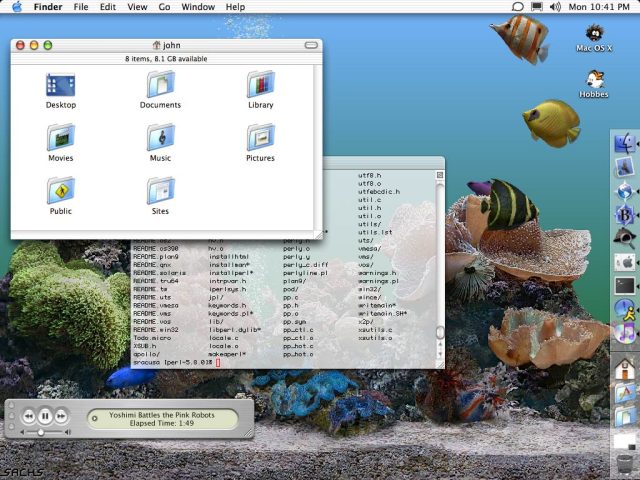Click the home proxy icon beside "john" title

[156, 45]
